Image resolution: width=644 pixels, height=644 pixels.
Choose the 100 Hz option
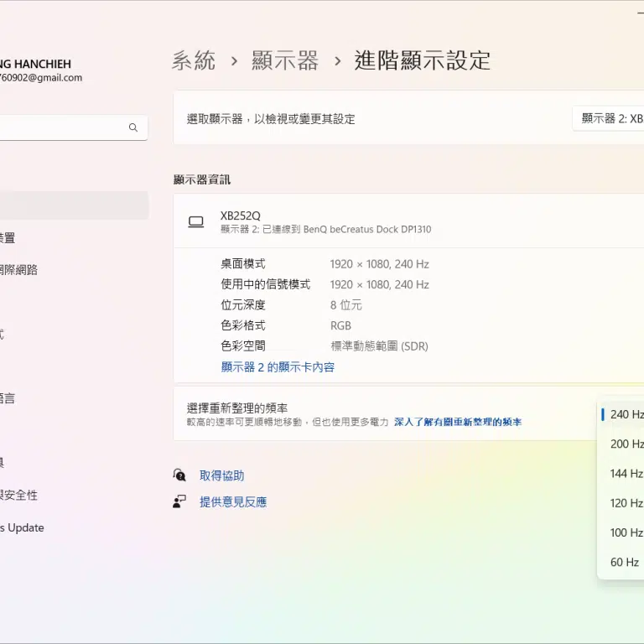point(626,532)
